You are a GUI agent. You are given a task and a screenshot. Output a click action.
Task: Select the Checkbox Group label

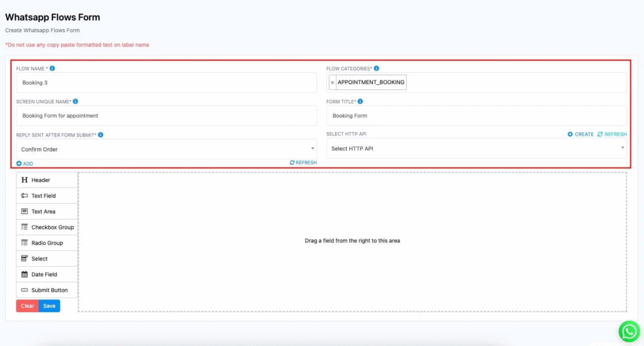[x=53, y=227]
